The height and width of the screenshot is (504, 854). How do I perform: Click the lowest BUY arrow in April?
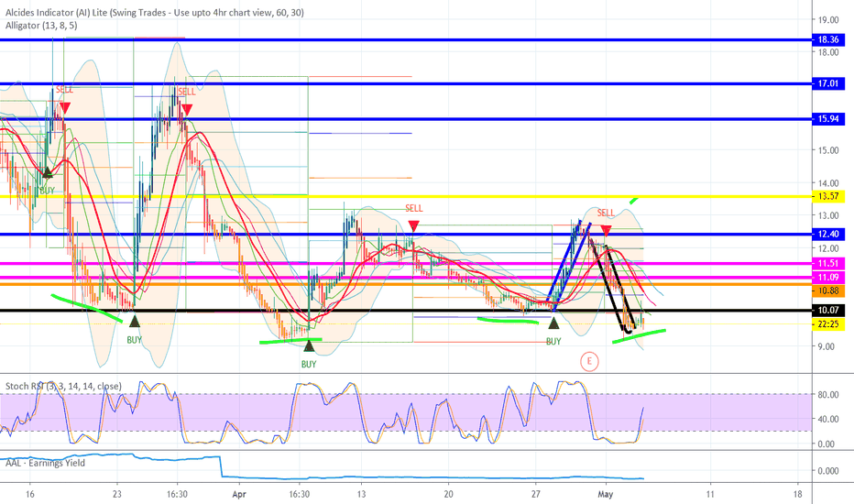click(309, 345)
